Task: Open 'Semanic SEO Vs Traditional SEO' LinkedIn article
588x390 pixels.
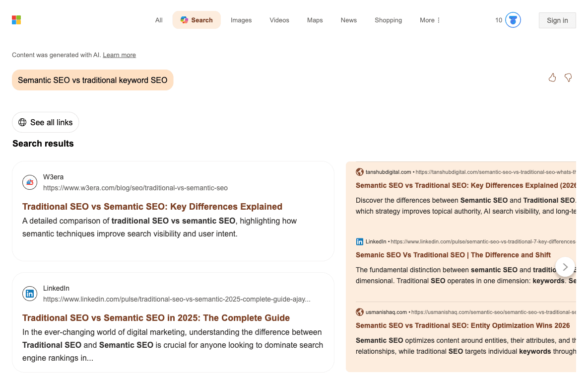Action: tap(453, 255)
